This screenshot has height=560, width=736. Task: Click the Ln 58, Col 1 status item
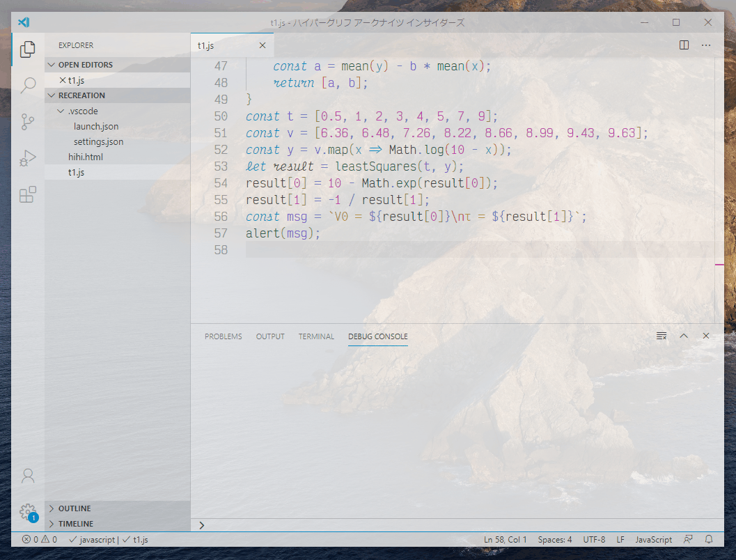point(505,539)
